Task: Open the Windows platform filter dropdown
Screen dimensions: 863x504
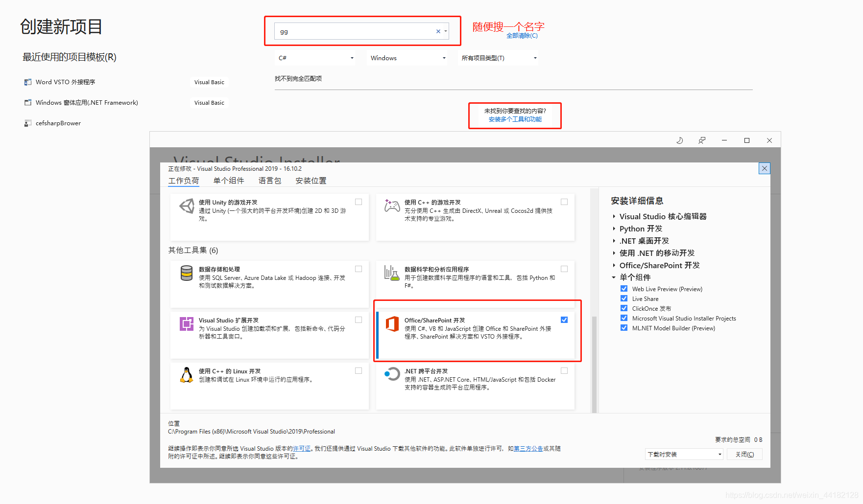Action: pyautogui.click(x=408, y=58)
